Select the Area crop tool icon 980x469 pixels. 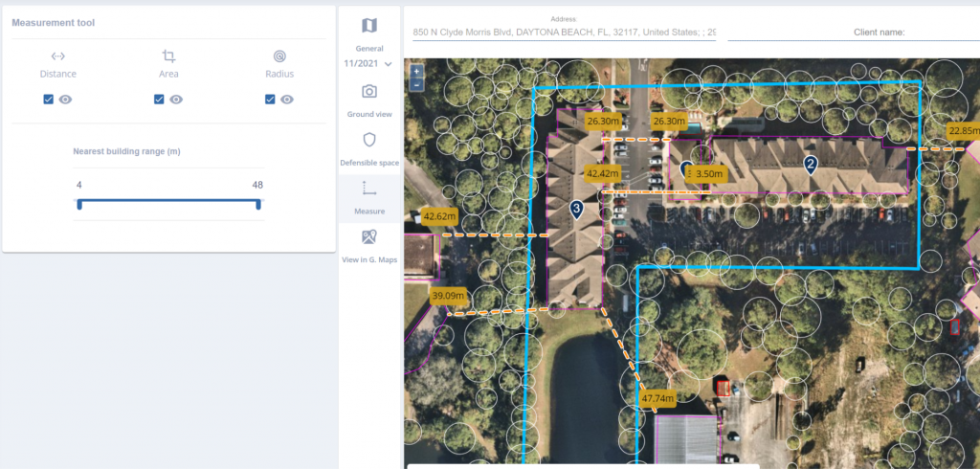tap(168, 56)
